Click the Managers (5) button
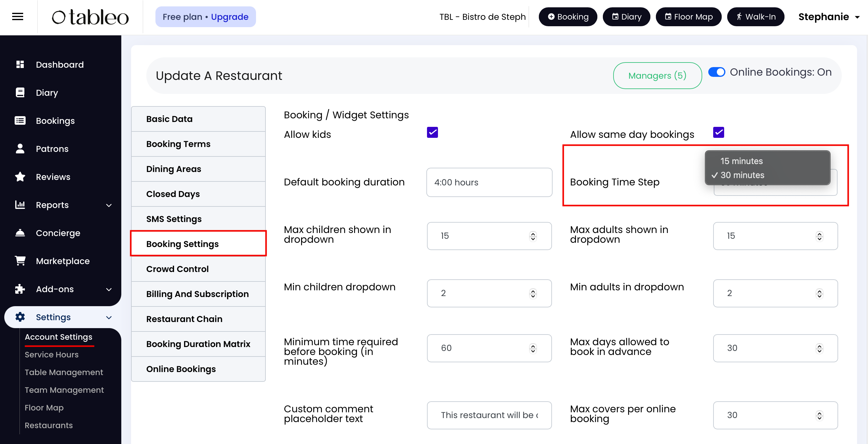The image size is (868, 444). [x=657, y=76]
